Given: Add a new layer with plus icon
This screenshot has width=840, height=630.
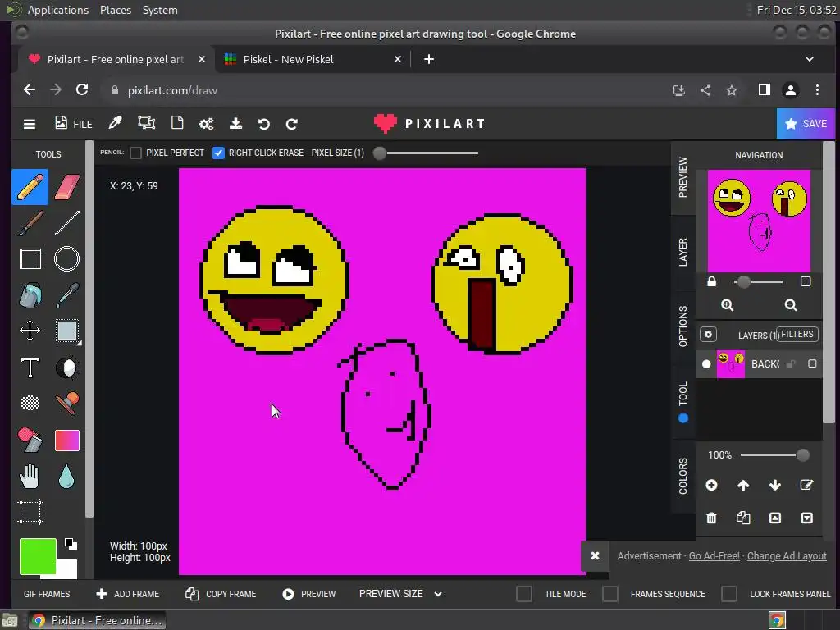Looking at the screenshot, I should [711, 485].
